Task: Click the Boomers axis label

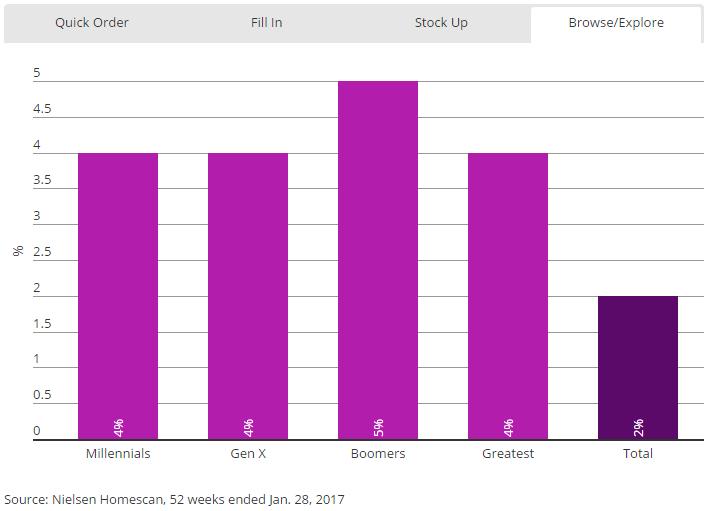Action: pyautogui.click(x=378, y=454)
